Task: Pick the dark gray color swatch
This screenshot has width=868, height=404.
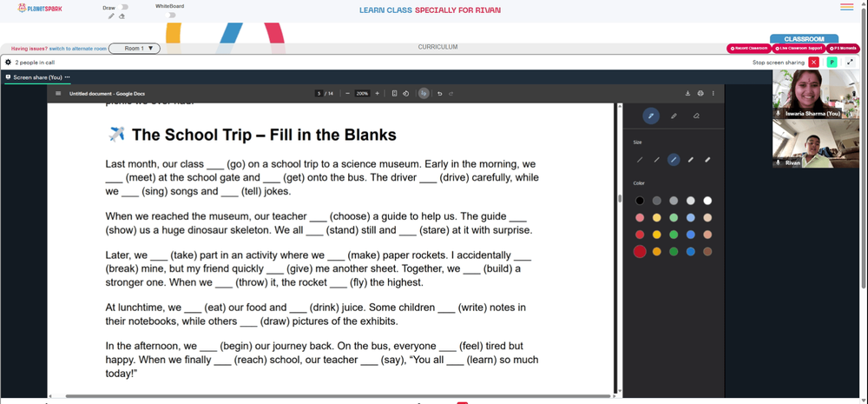Action: pyautogui.click(x=656, y=201)
